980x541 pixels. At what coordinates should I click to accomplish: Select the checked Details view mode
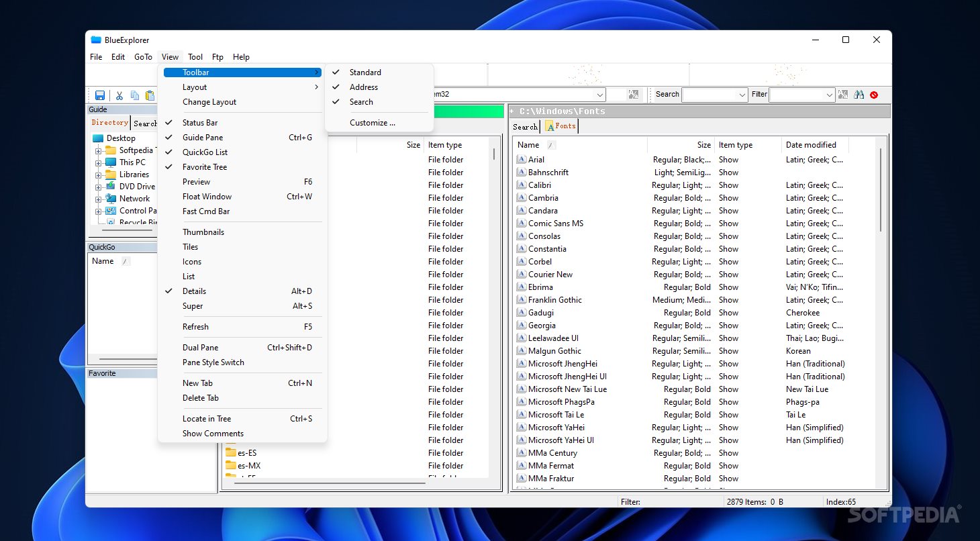tap(242, 291)
